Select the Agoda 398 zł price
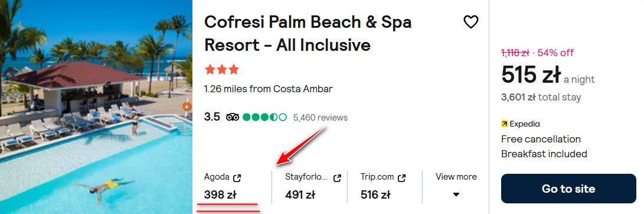The width and height of the screenshot is (644, 214). point(220,194)
